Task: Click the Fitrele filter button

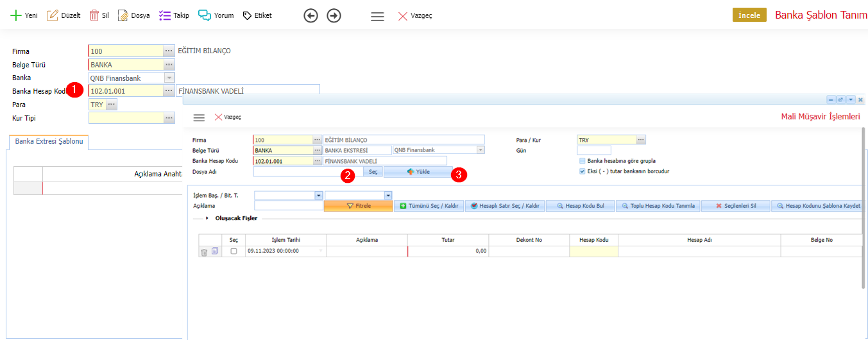Action: pos(358,206)
